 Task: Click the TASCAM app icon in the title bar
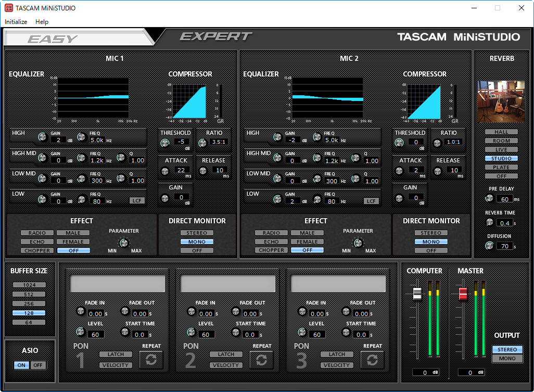tap(8, 8)
